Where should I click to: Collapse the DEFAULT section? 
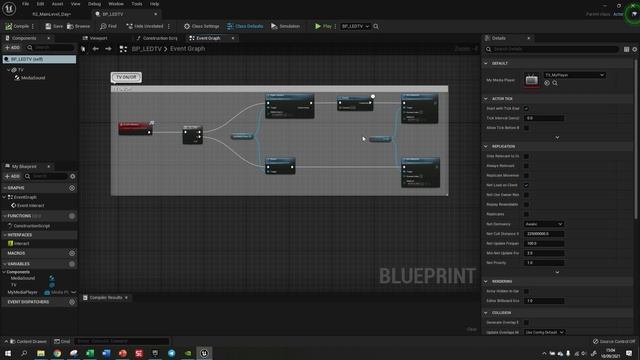click(x=486, y=63)
